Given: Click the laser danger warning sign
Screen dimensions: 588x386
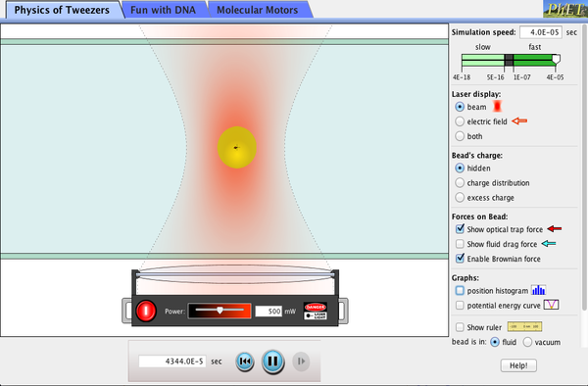Looking at the screenshot, I should point(316,311).
